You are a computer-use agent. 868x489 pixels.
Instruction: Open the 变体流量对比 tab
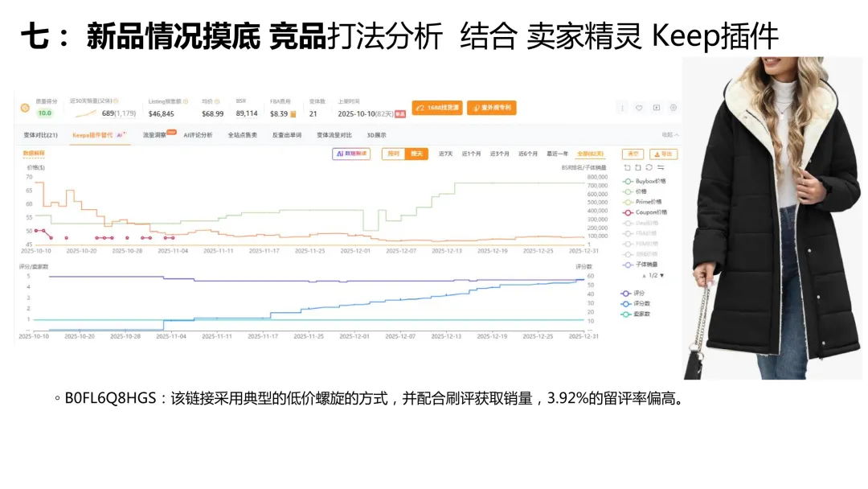[x=334, y=135]
